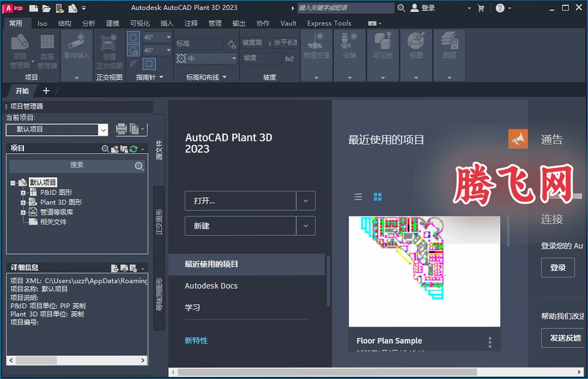Open the 图层 layers panel
The image size is (588, 379).
tap(449, 56)
